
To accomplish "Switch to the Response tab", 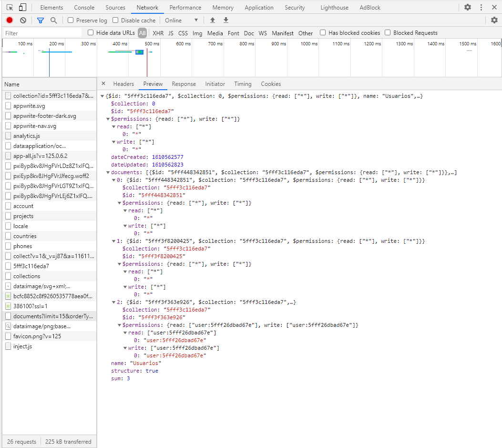I will (x=184, y=83).
